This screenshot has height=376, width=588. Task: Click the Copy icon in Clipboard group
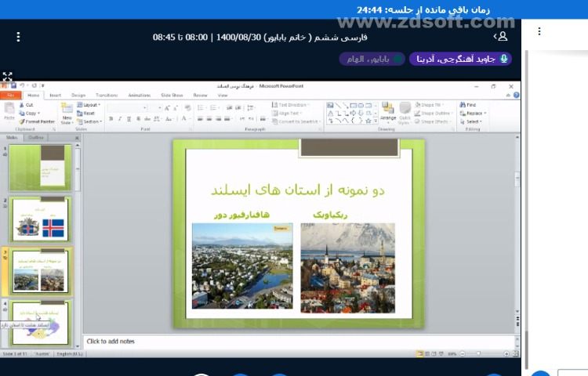[22, 114]
